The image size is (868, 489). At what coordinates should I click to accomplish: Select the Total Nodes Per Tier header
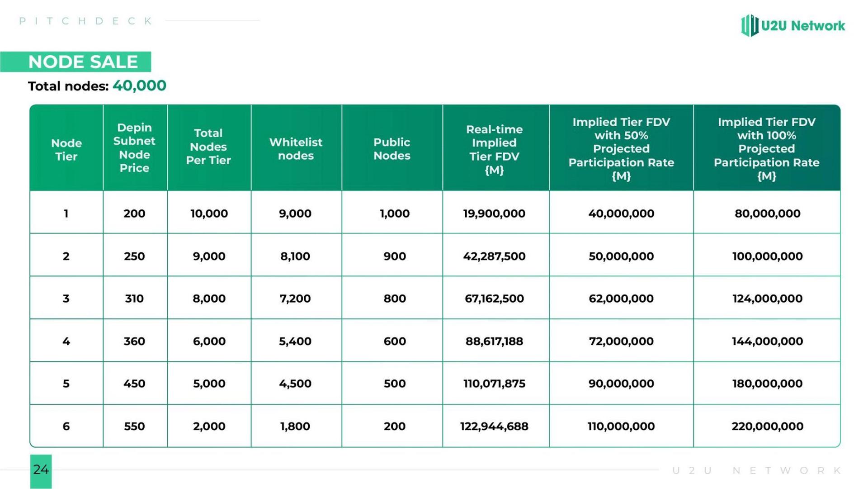(x=209, y=147)
